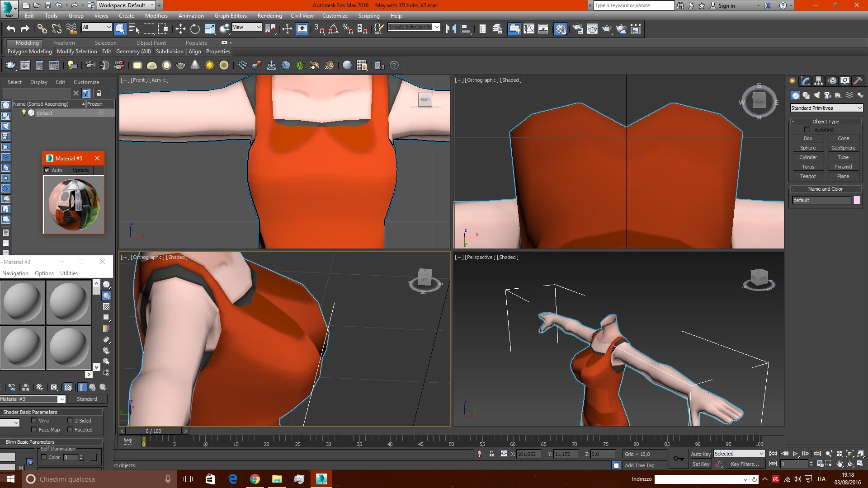Click the GeoSphere primitive button
Screen dimensions: 868x488
[843, 148]
